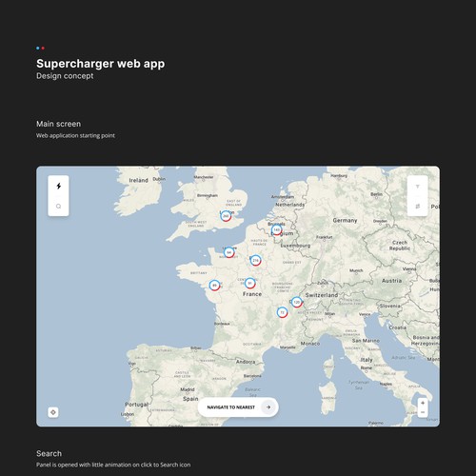Click the Switzerland label on the map

[322, 295]
